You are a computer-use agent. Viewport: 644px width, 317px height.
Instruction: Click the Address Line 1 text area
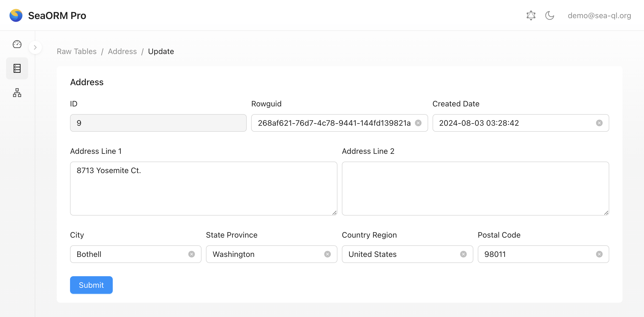coord(204,189)
